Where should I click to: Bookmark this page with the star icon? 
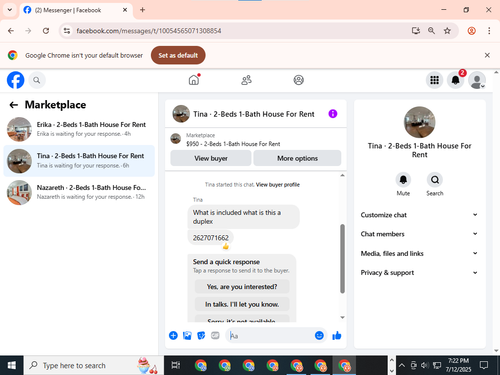tap(447, 31)
